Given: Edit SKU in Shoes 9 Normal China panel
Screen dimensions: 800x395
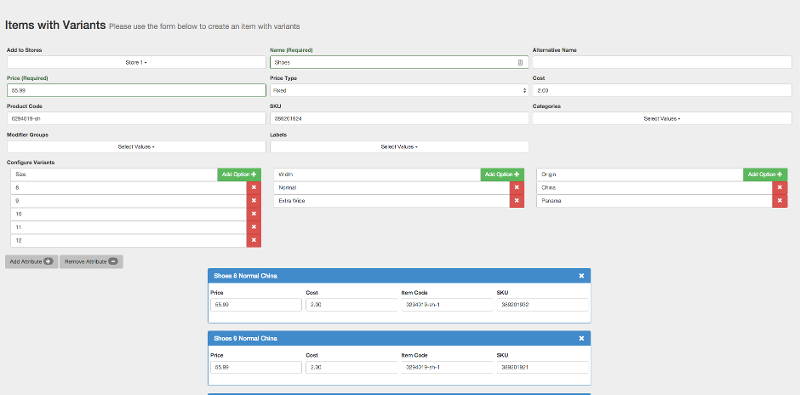Looking at the screenshot, I should point(542,367).
